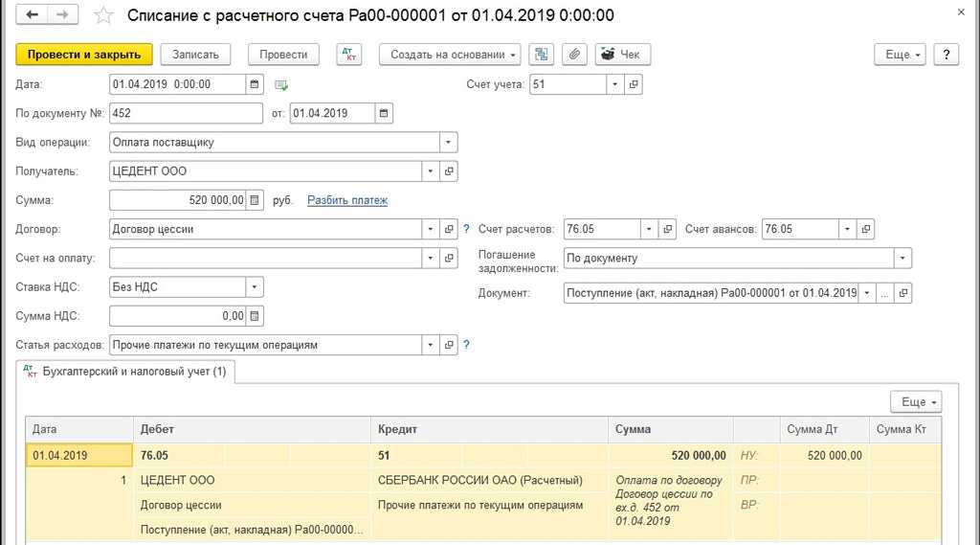The width and height of the screenshot is (980, 545).
Task: Open the Получатель ЦЕДЕНТ ООО item form icon
Action: coord(449,171)
